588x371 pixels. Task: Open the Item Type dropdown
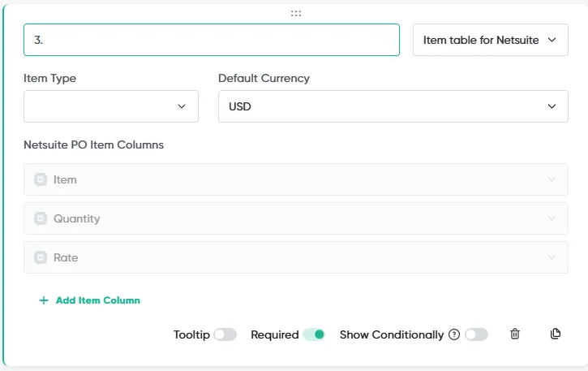click(111, 106)
